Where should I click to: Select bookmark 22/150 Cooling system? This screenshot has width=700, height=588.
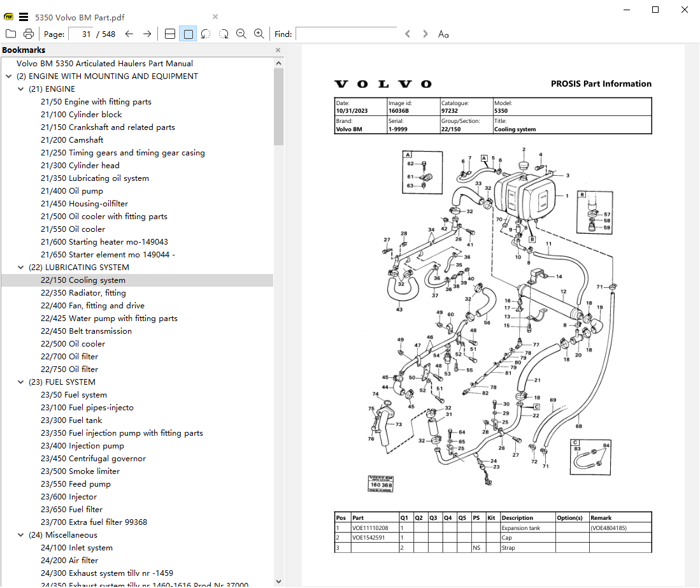point(83,280)
